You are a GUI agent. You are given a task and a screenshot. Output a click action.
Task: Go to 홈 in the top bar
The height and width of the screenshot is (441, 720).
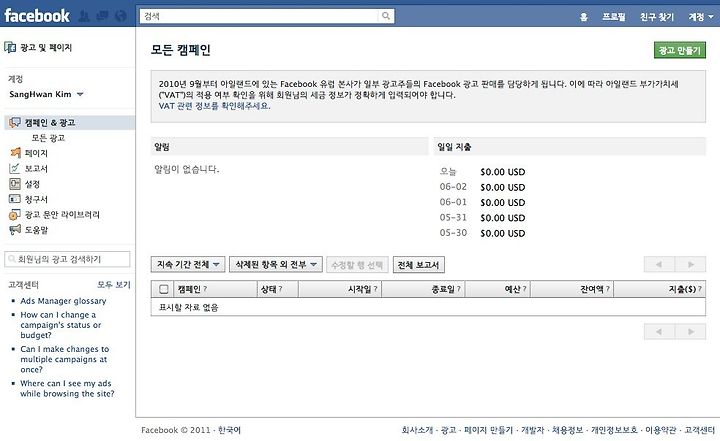coord(584,17)
